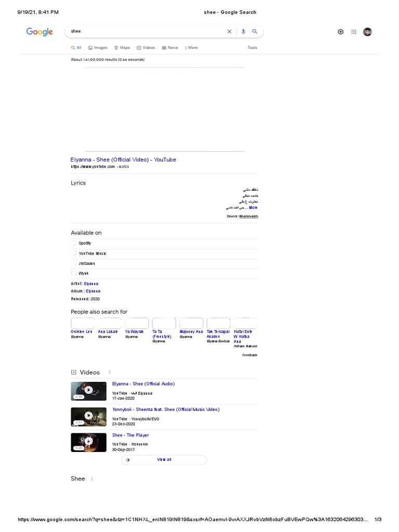
Task: Switch to Images tab
Action: 98,48
